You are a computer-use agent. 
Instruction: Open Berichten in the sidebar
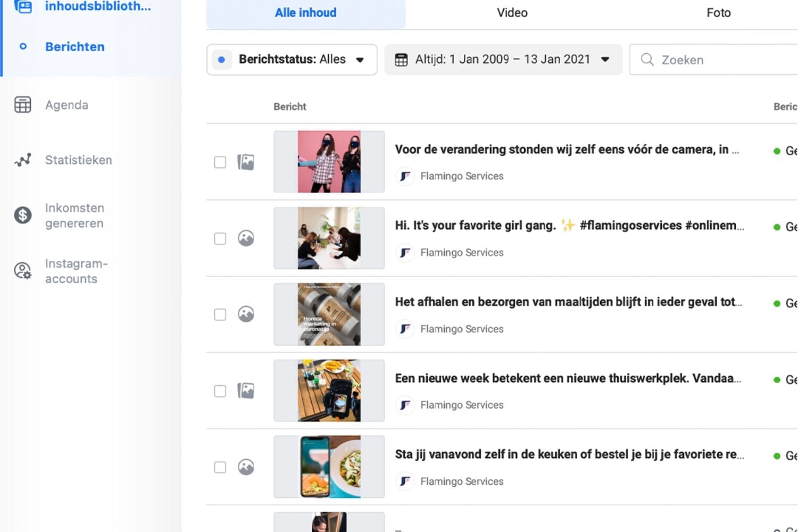click(74, 47)
